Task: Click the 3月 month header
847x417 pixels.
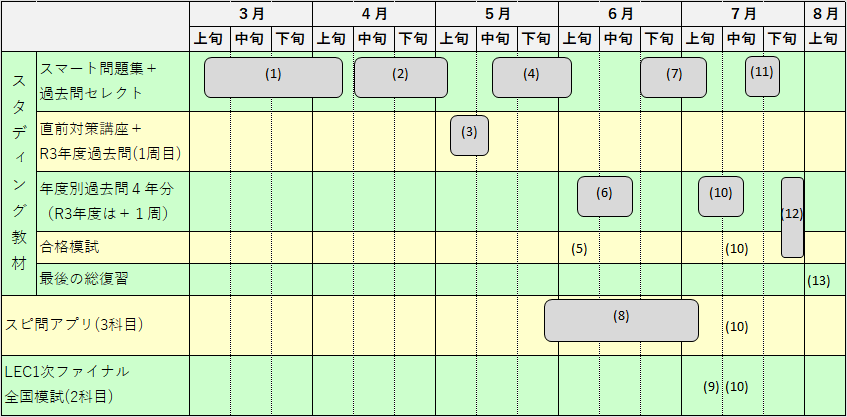Action: [x=251, y=13]
